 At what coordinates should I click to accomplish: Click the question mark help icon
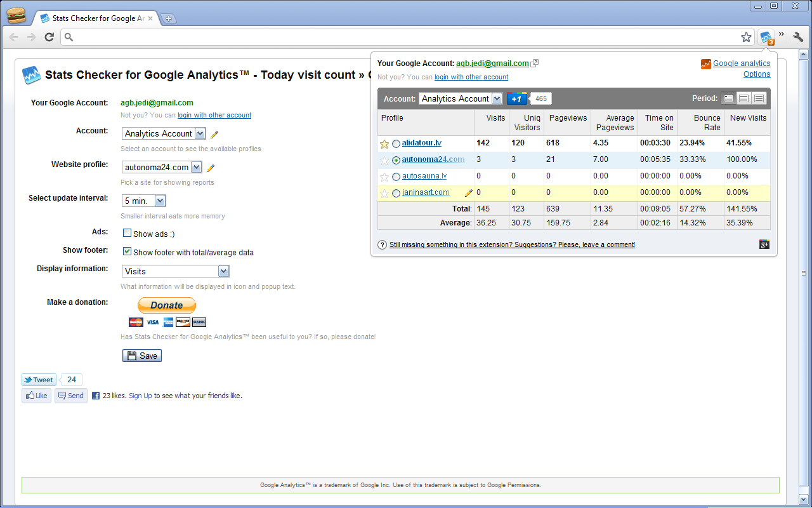[383, 244]
